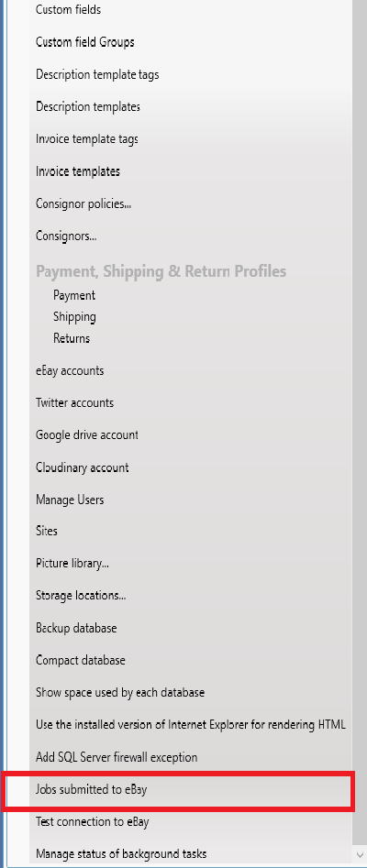Click highlighted Jobs submitted to eBay
This screenshot has height=868, width=367.
(x=177, y=793)
